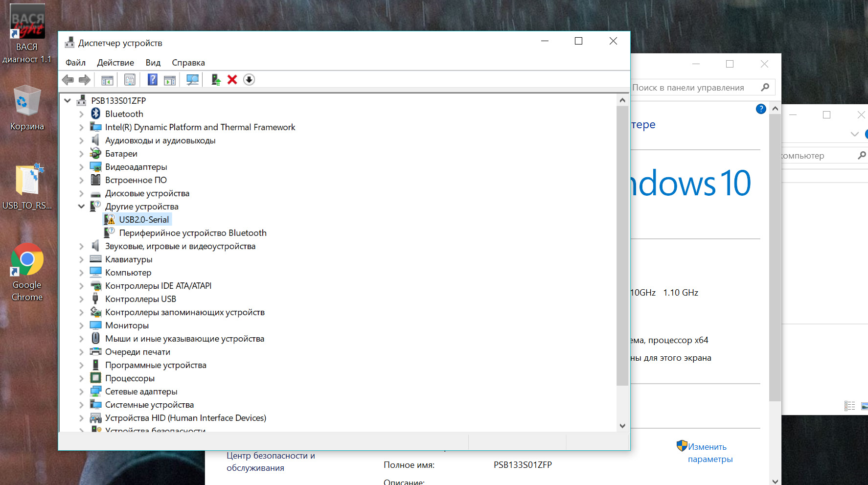The image size is (868, 485).
Task: Open the Вид menu
Action: click(153, 63)
